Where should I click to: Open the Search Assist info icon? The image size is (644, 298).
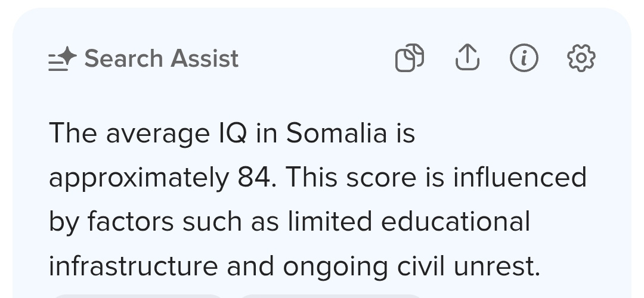524,58
